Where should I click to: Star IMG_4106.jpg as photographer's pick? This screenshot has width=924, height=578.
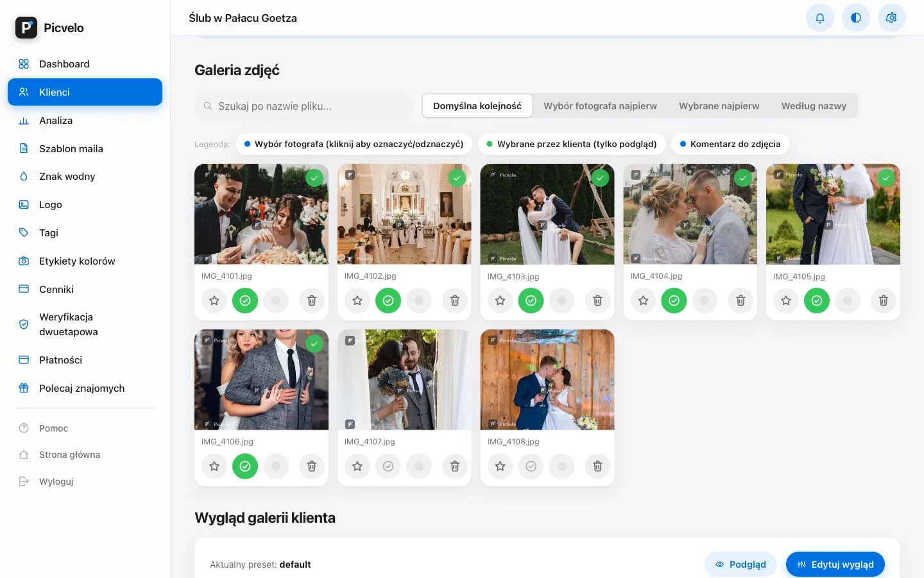214,466
